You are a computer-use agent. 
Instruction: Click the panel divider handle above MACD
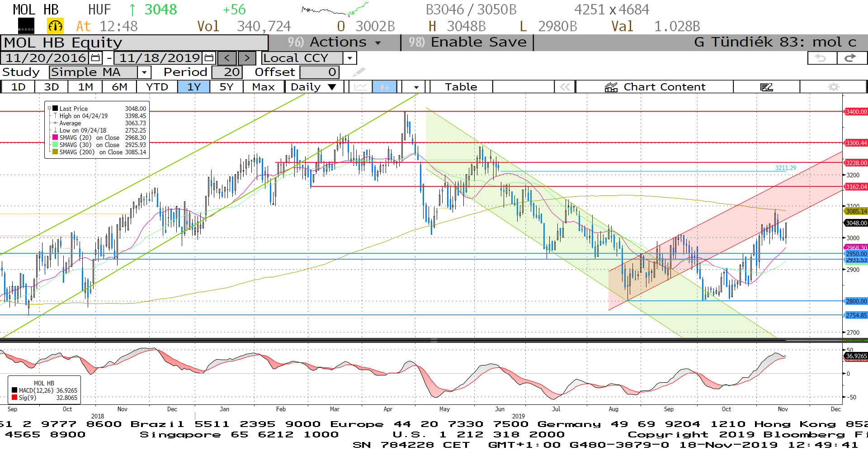(x=434, y=340)
